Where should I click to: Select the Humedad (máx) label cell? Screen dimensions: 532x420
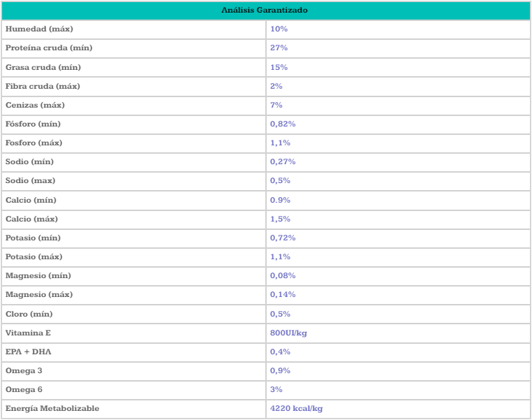click(x=39, y=29)
